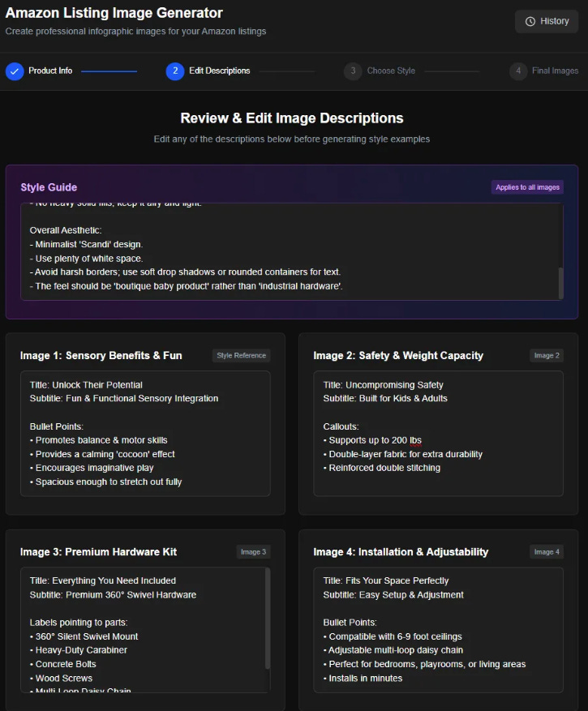Edit Image 1 Sensory Benefits description box

(x=145, y=434)
